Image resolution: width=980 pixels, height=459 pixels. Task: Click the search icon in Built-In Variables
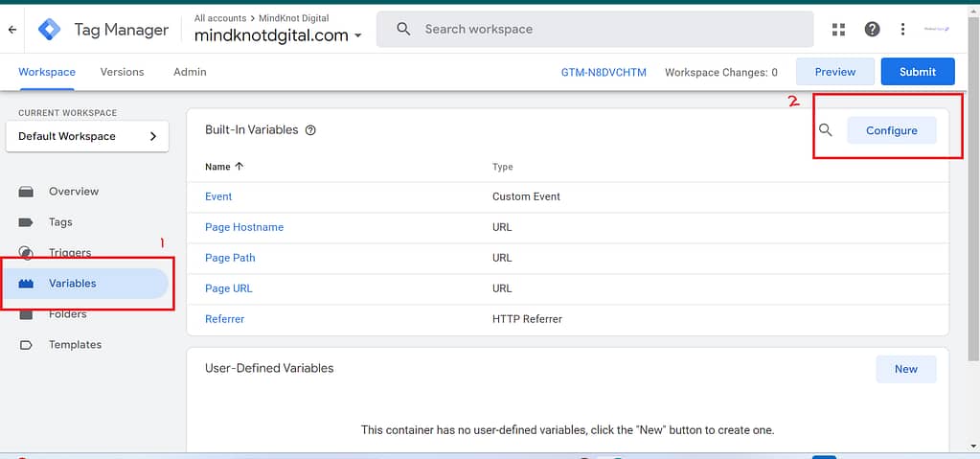pyautogui.click(x=826, y=130)
